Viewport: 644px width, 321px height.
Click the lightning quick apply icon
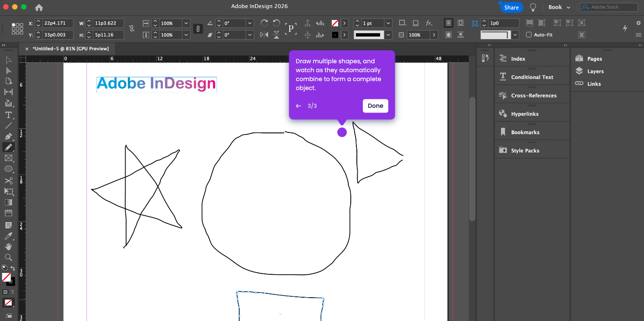tap(625, 28)
